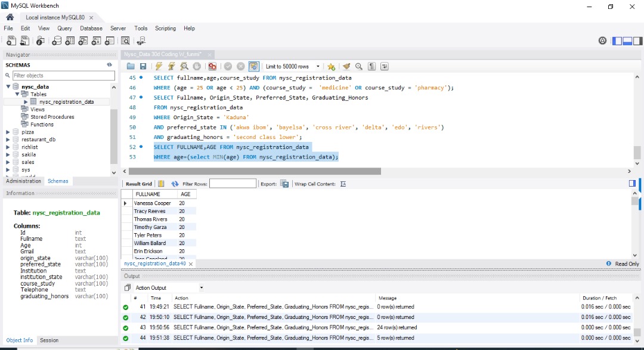644x350 pixels.
Task: Expand the restaurant_db schema
Action: (x=8, y=140)
